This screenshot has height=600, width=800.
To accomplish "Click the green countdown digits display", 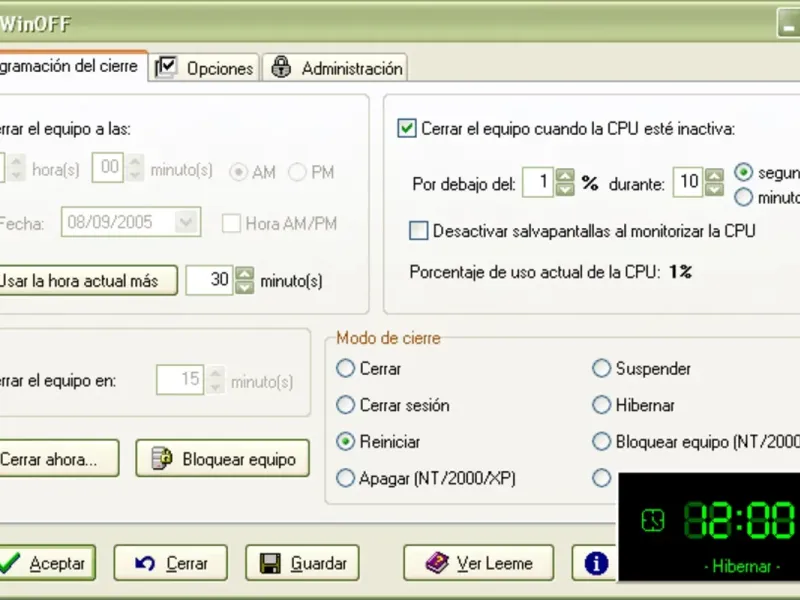I will pos(739,521).
